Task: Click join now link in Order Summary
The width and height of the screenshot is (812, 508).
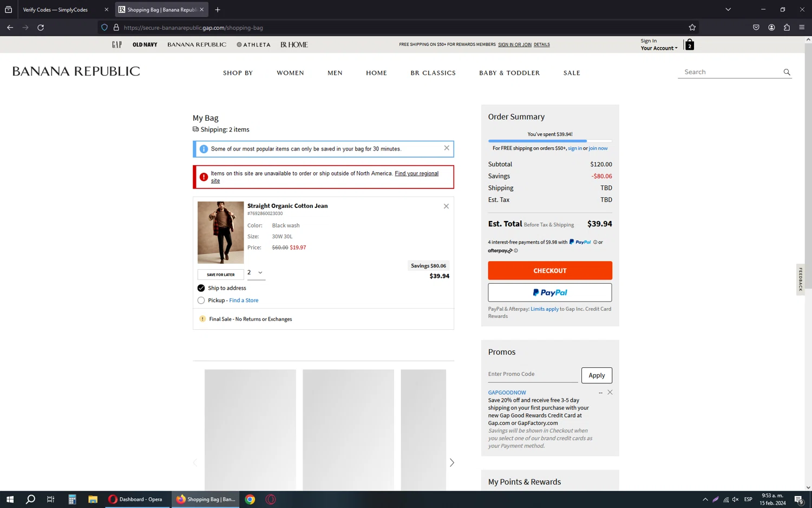Action: tap(598, 148)
